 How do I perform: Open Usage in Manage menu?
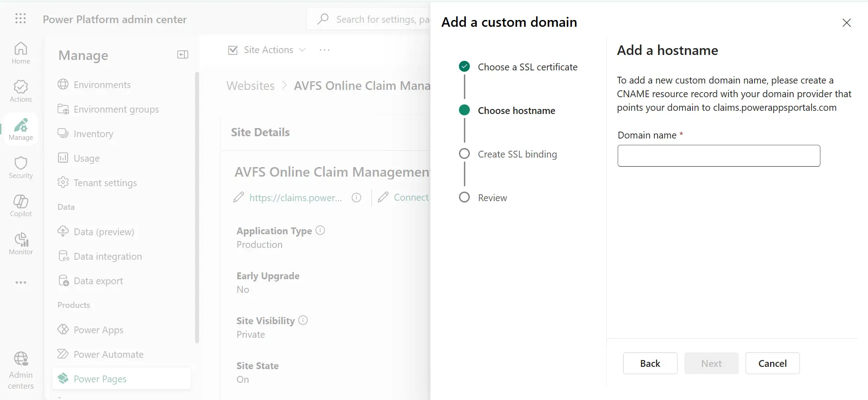(78, 158)
